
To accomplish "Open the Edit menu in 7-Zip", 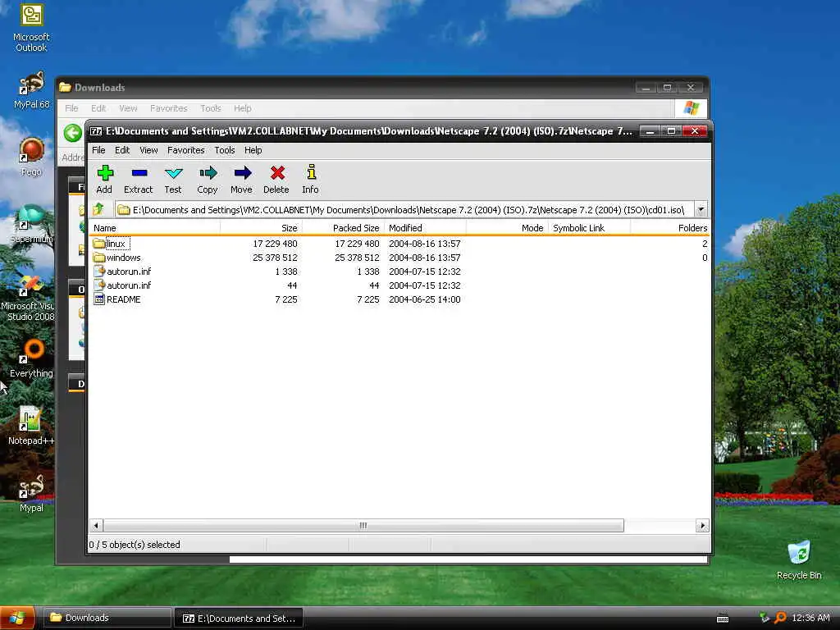I will (122, 150).
